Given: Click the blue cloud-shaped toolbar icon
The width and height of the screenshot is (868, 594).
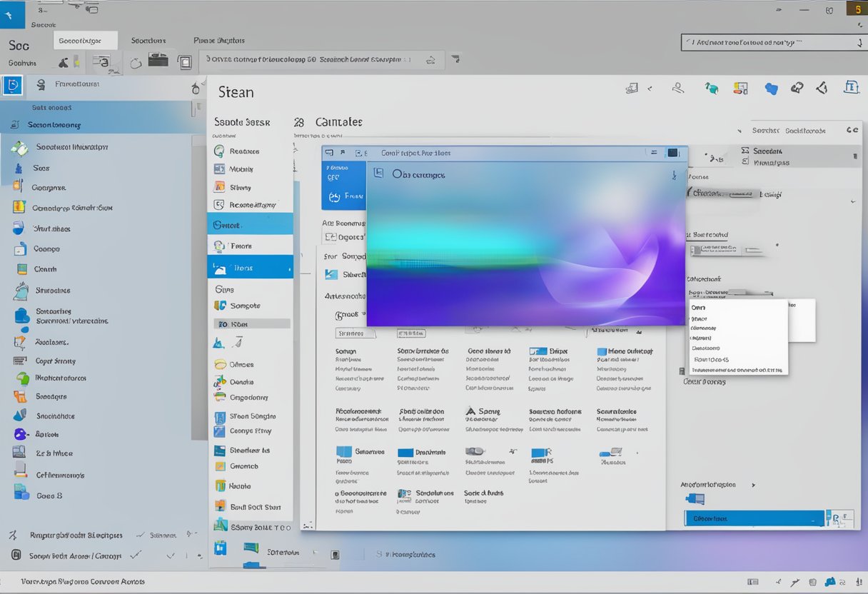Looking at the screenshot, I should [x=771, y=89].
